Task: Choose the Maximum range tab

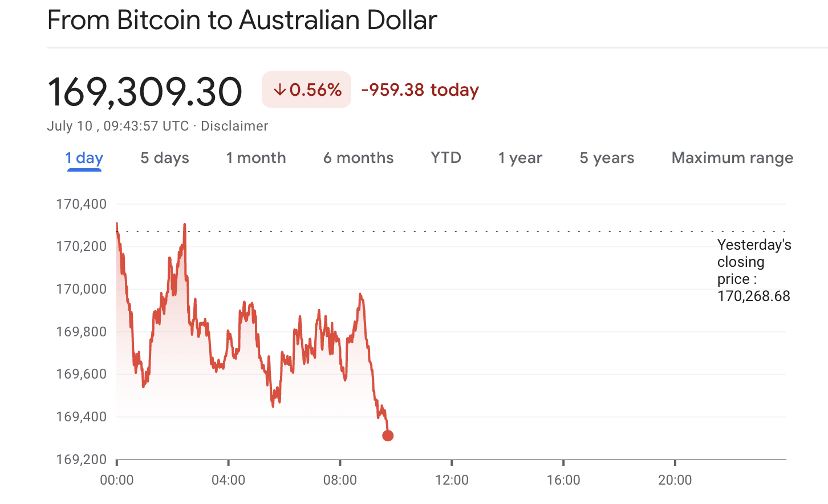Action: click(x=732, y=158)
